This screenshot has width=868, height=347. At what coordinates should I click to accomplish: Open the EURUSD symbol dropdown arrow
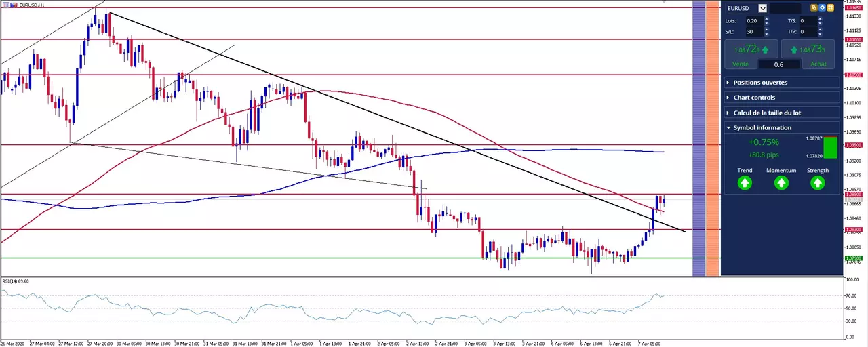point(763,8)
